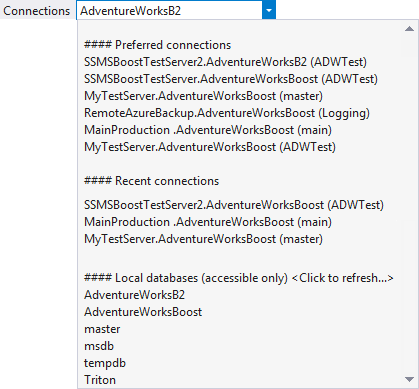Viewport: 419px width, 389px height.
Task: Click the list scroll up arrow
Action: click(x=409, y=29)
